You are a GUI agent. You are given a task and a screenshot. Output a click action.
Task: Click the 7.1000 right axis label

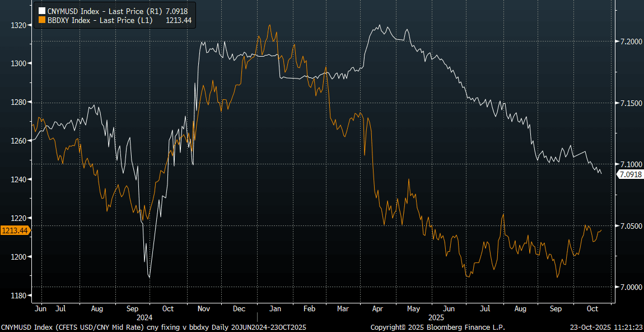tap(631, 164)
